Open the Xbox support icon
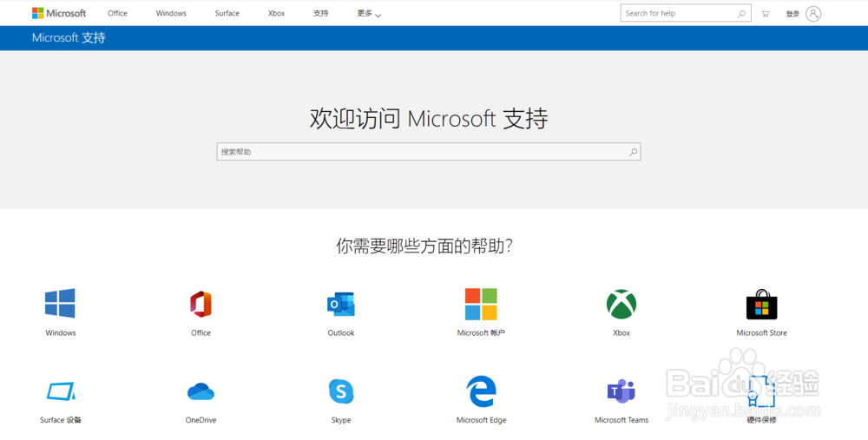The width and height of the screenshot is (868, 440). [x=621, y=304]
